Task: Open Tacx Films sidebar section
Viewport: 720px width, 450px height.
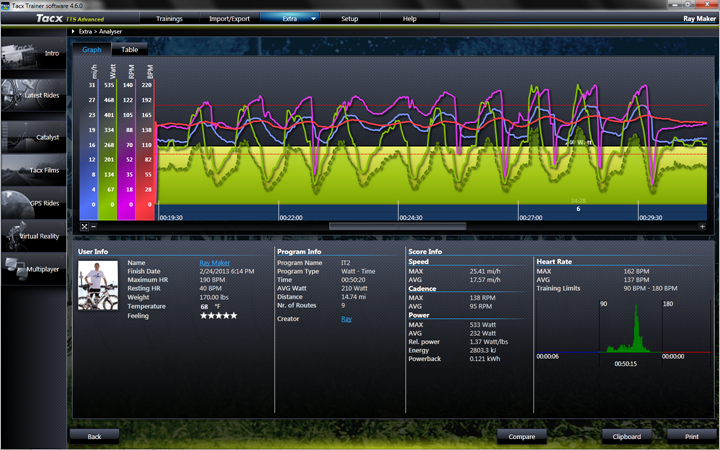Action: pyautogui.click(x=34, y=170)
